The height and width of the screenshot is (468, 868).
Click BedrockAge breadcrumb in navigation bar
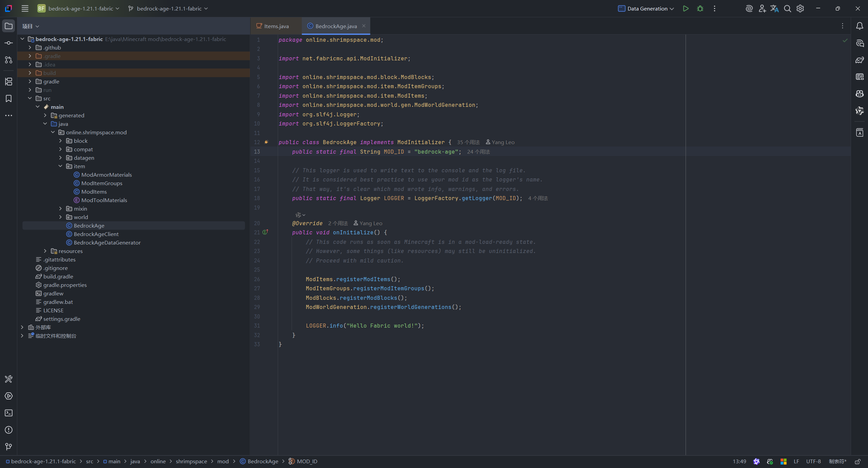pos(259,461)
